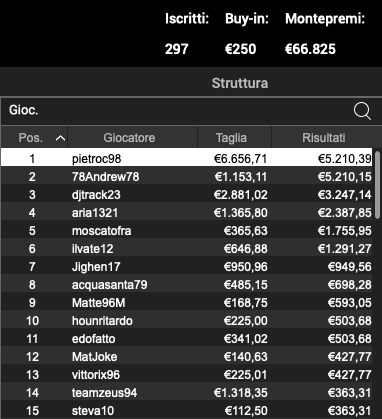The width and height of the screenshot is (382, 419).
Task: Select player teamzeus94 row
Action: point(187,392)
